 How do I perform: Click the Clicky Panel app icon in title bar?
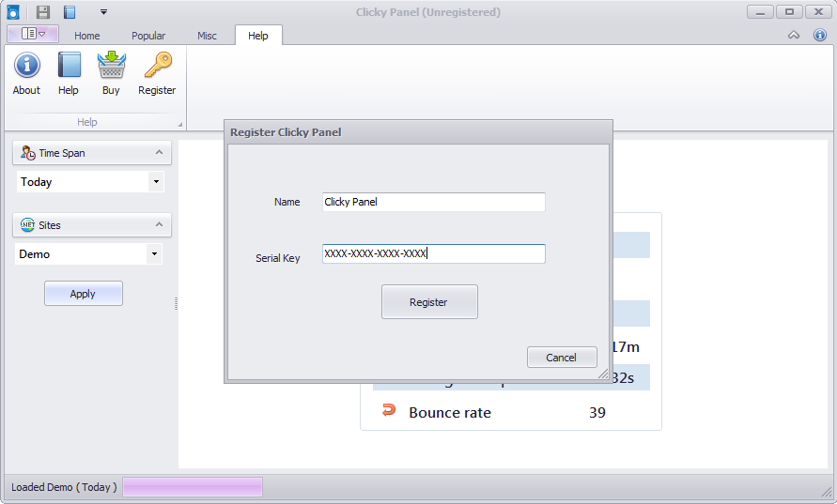pos(13,12)
